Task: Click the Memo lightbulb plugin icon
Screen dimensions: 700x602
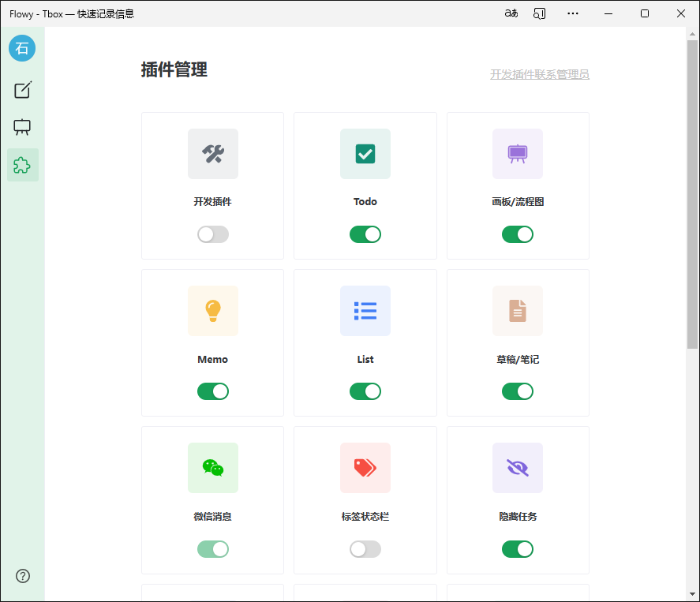Action: (x=212, y=311)
